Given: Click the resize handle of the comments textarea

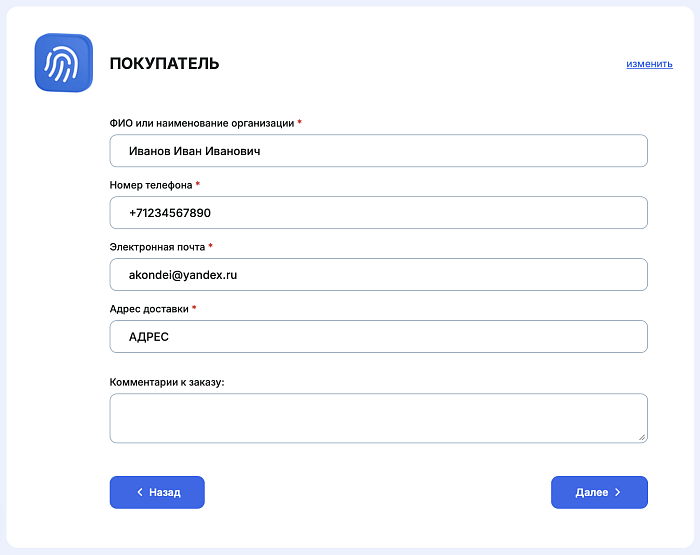Looking at the screenshot, I should tap(642, 437).
